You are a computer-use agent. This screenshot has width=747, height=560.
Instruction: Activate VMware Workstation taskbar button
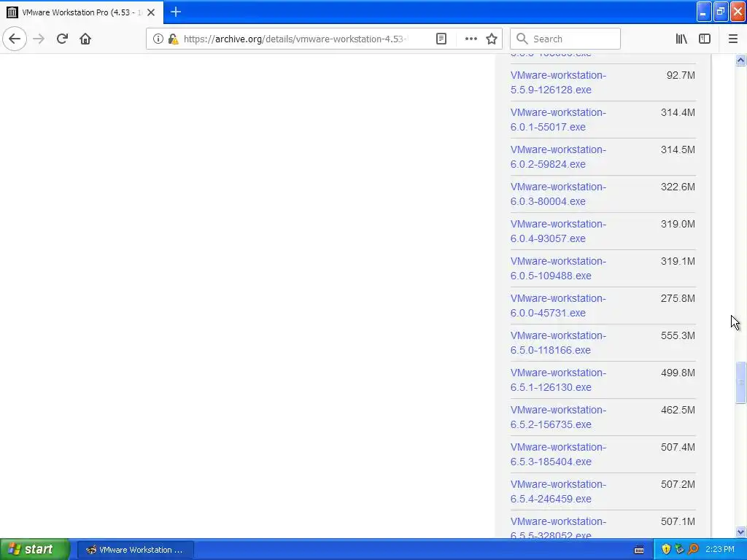tap(135, 550)
